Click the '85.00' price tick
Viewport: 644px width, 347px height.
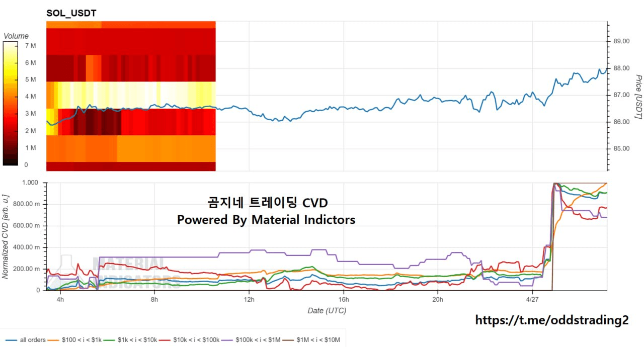622,148
